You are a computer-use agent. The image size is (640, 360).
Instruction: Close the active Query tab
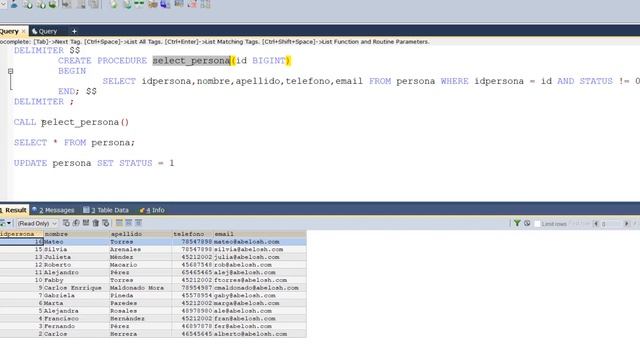[x=24, y=31]
